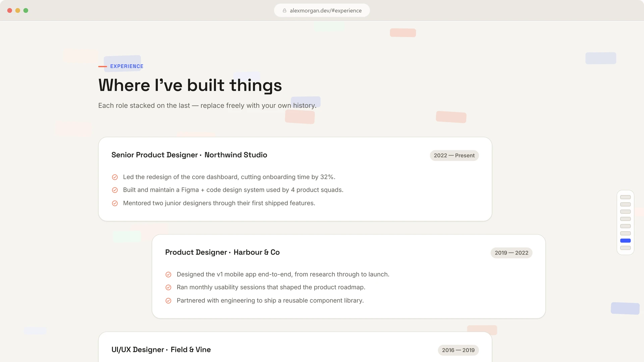This screenshot has height=362, width=644.
Task: Click 'Ran monthly usability sessions' bullet text
Action: tap(271, 287)
